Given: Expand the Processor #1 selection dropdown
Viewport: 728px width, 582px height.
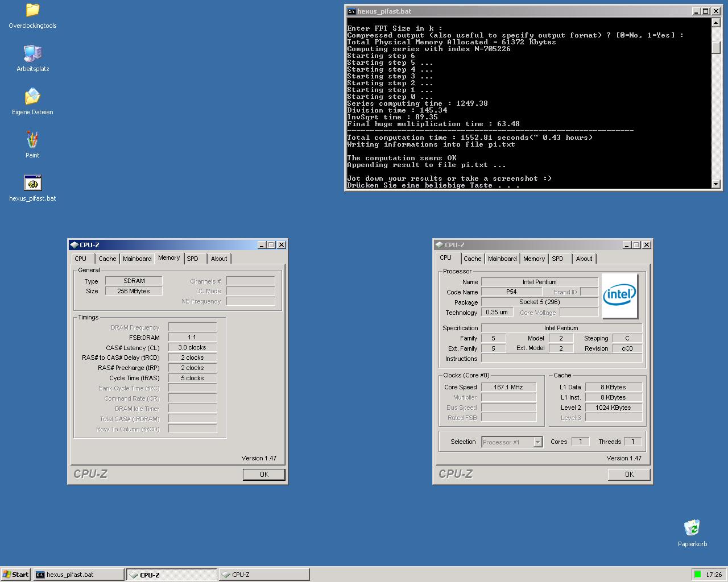Looking at the screenshot, I should coord(537,442).
